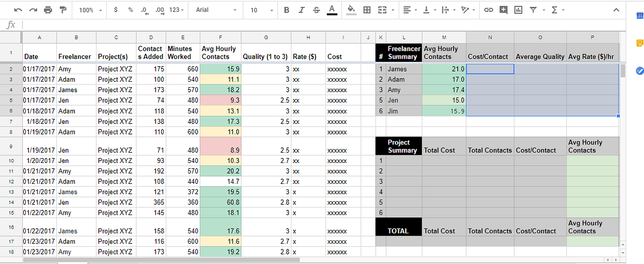
Task: Click the Insert link icon
Action: click(489, 10)
